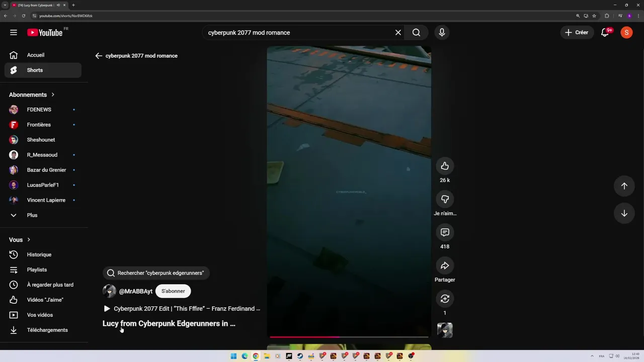Open notifications bell
The image size is (644, 362).
click(606, 33)
